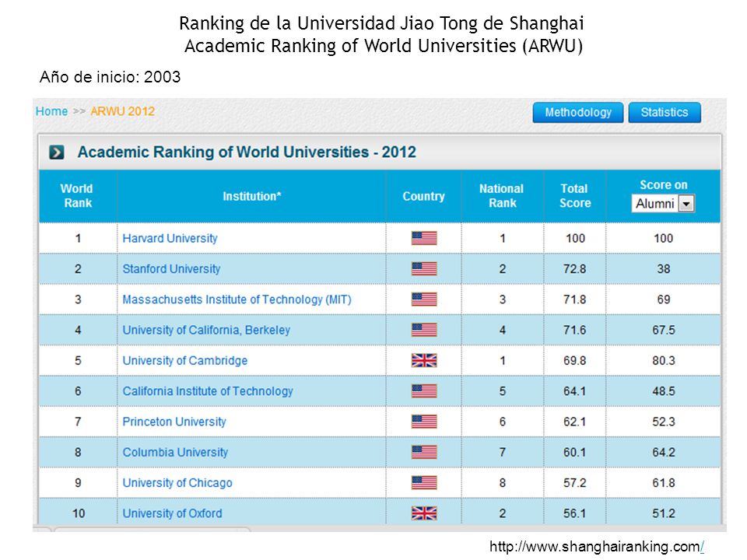747x560 pixels.
Task: Select total score 62.1 for Princeton
Action: [x=574, y=422]
